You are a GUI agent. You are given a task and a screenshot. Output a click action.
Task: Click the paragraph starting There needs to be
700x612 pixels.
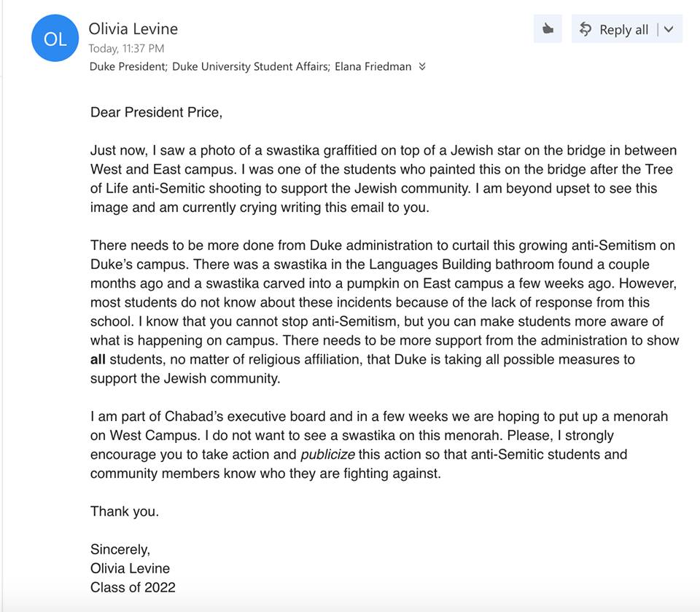383,311
